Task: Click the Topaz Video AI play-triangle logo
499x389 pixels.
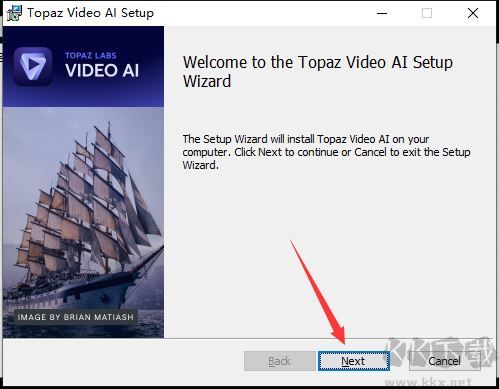Action: tap(33, 66)
